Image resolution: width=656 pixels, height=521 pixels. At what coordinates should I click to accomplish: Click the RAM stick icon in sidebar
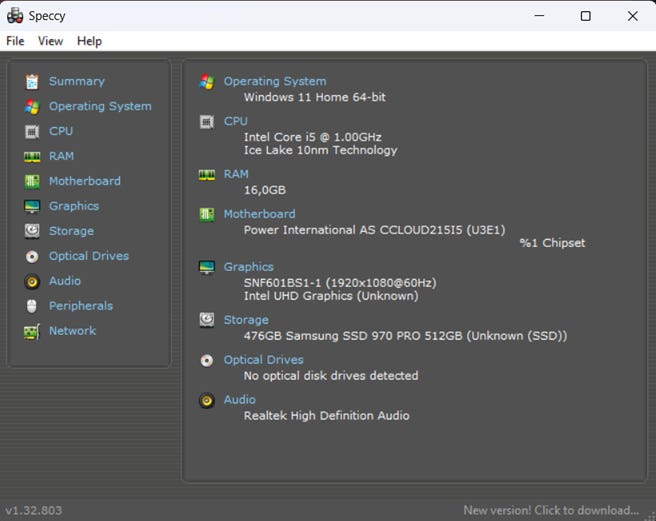32,157
